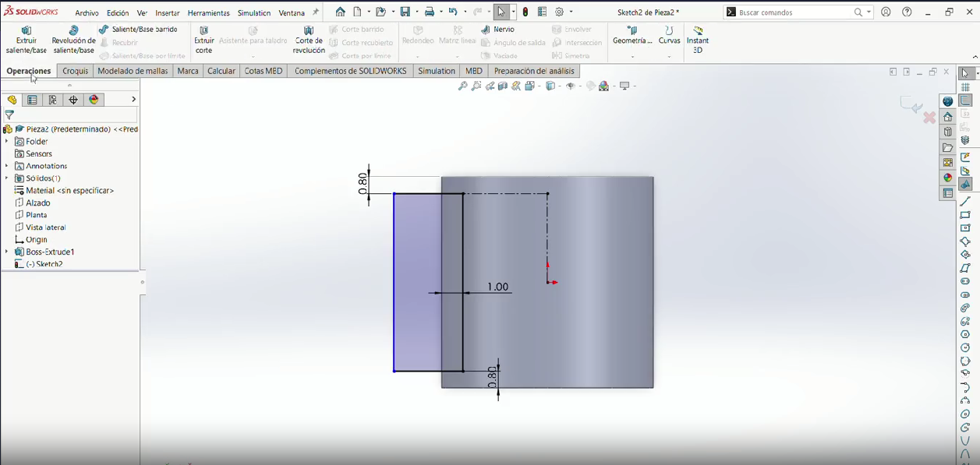Viewport: 980px width, 465px height.
Task: Click the red X cancel sketch icon
Action: (x=929, y=118)
